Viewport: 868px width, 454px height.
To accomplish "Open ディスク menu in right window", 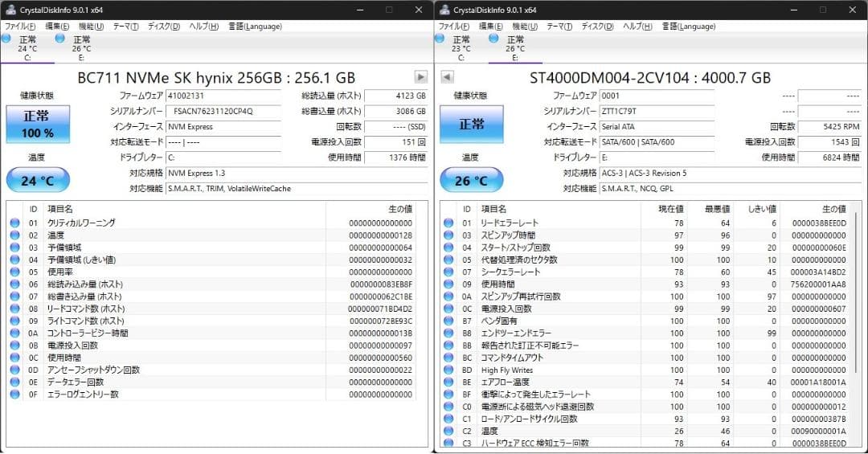I will (597, 26).
